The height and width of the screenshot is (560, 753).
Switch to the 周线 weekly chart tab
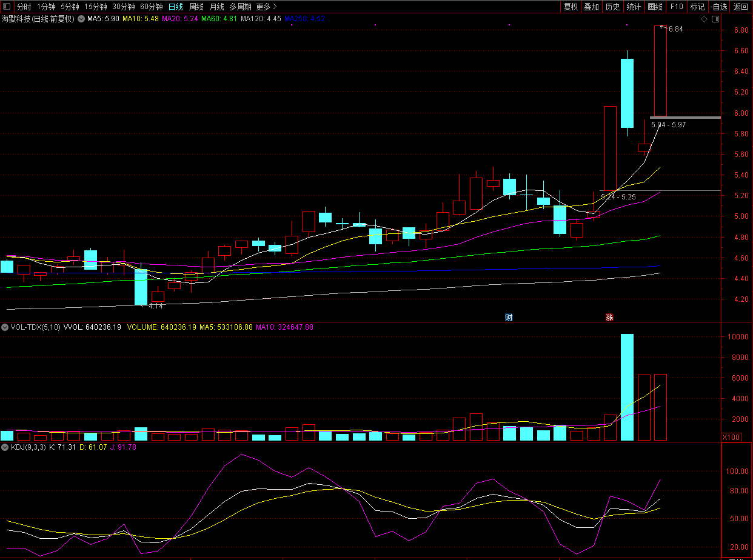pyautogui.click(x=196, y=7)
